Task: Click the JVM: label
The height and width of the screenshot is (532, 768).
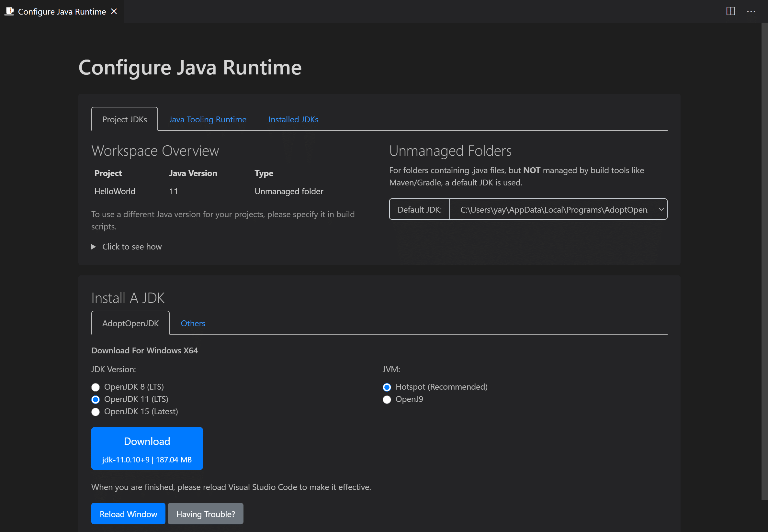Action: click(391, 369)
